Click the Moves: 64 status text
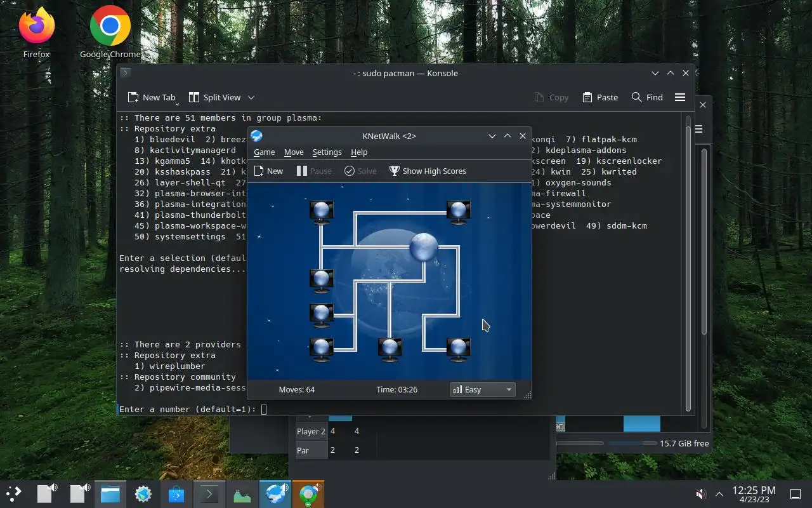This screenshot has width=812, height=508. (296, 389)
